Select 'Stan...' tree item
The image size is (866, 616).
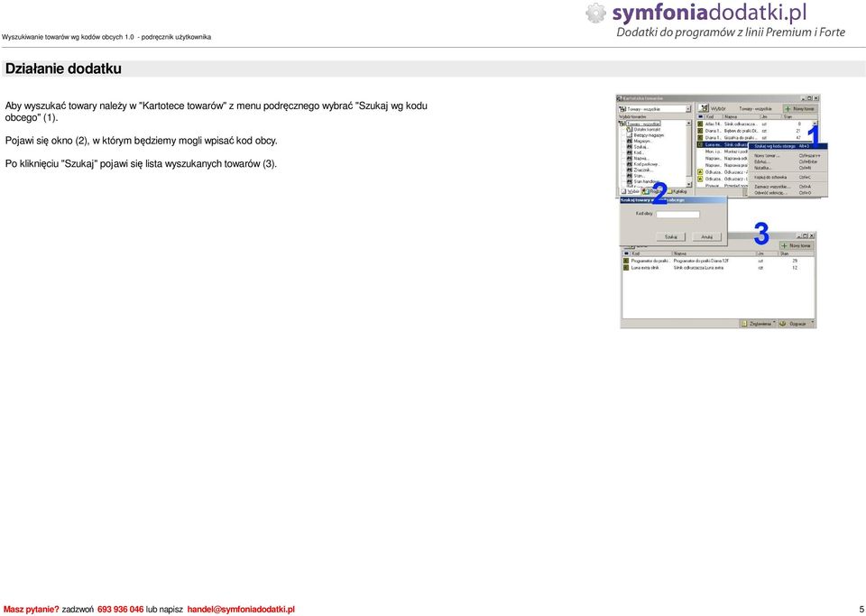638,176
